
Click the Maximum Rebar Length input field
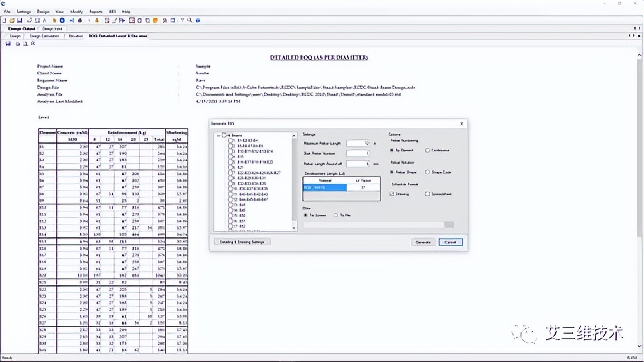click(x=357, y=143)
